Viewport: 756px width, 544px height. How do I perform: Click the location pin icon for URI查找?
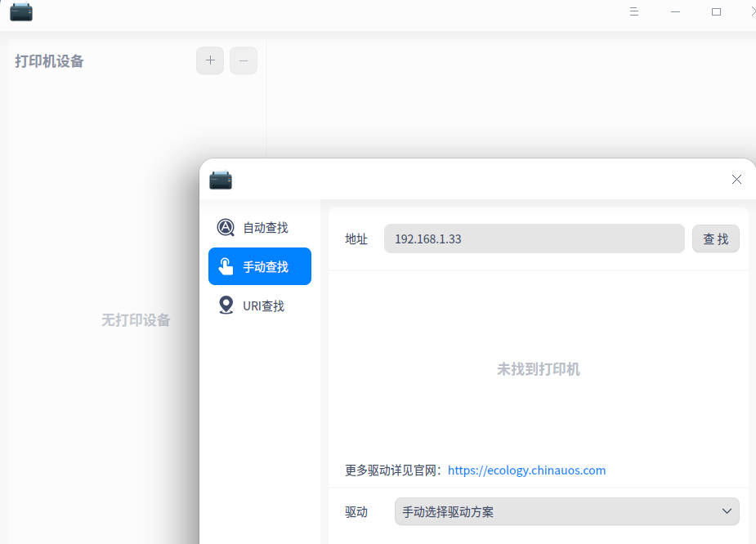(226, 305)
